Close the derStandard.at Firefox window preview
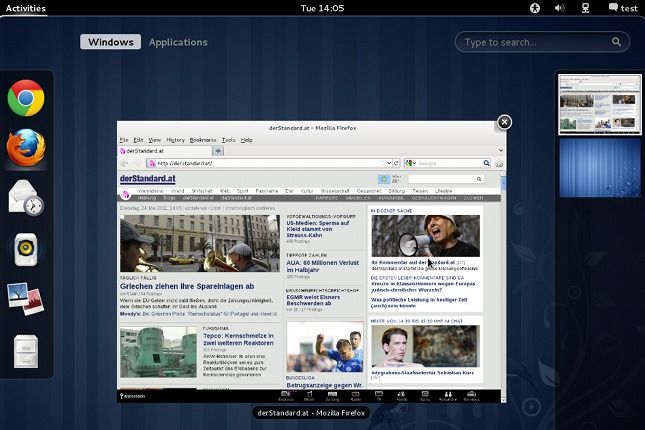This screenshot has height=430, width=645. 505,122
